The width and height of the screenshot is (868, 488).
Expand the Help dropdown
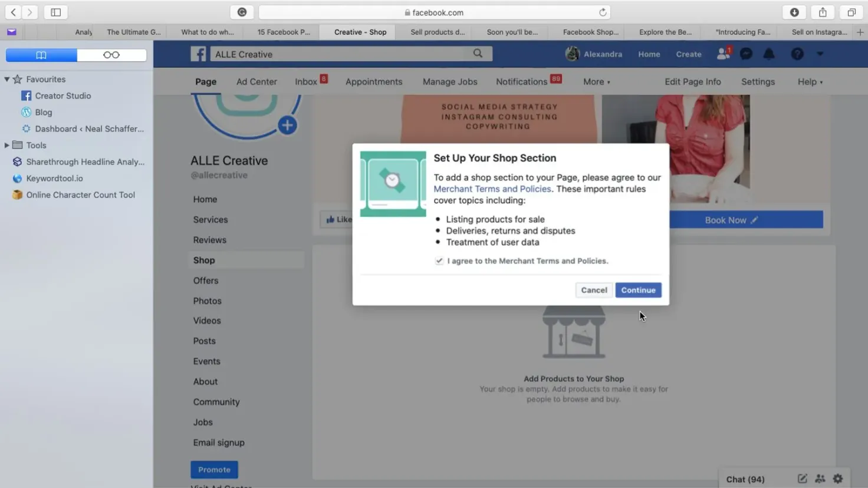tap(810, 82)
